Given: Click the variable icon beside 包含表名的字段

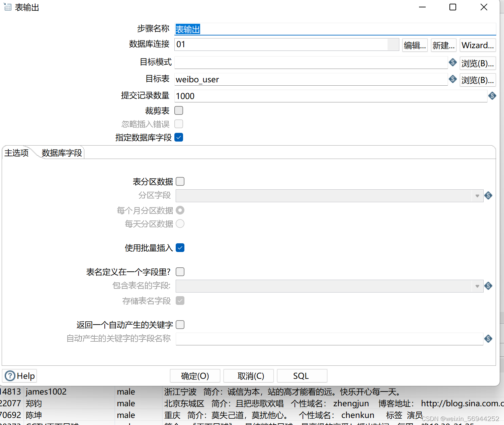Looking at the screenshot, I should (x=488, y=286).
